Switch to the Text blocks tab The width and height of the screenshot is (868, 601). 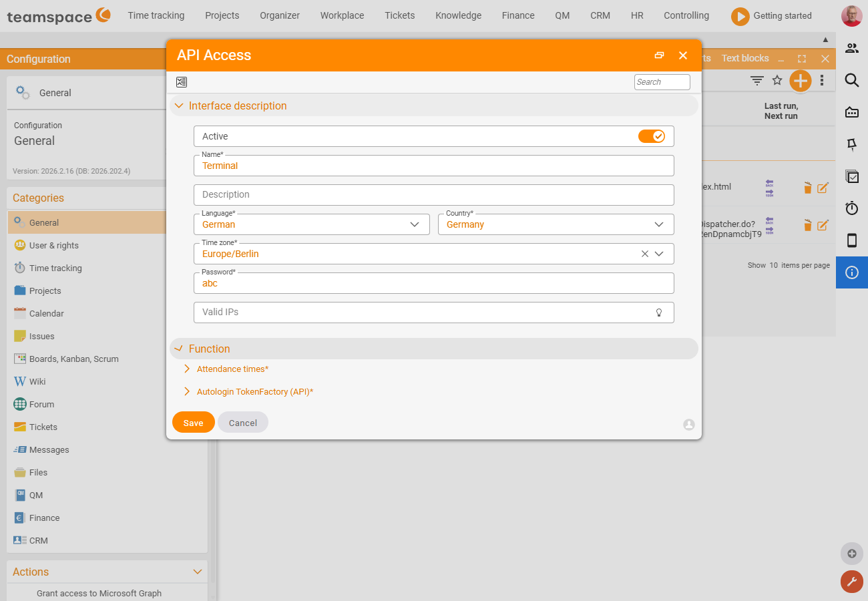coord(745,58)
